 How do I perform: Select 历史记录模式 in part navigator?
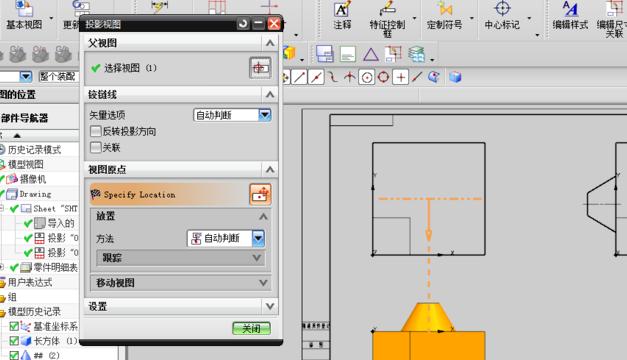point(34,150)
